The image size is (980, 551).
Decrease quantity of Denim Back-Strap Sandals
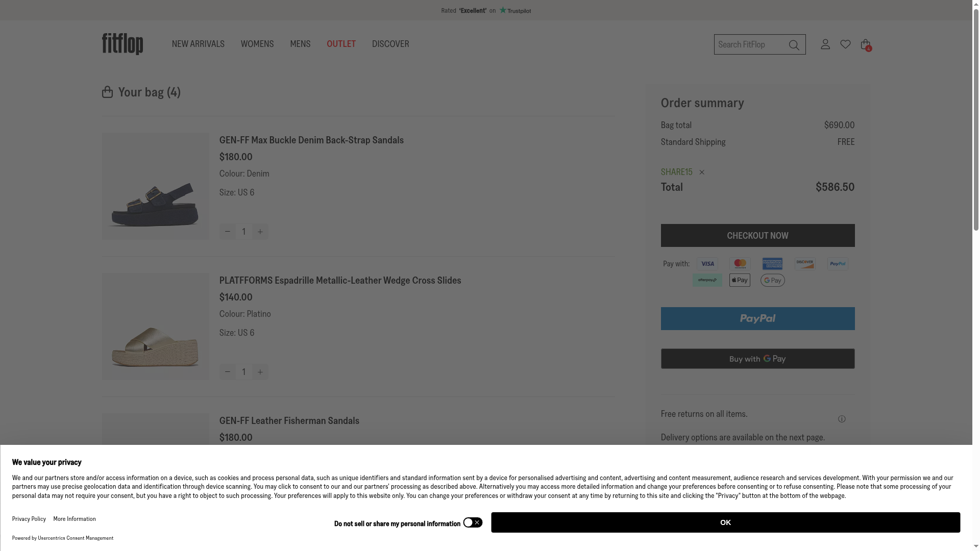[x=227, y=232]
